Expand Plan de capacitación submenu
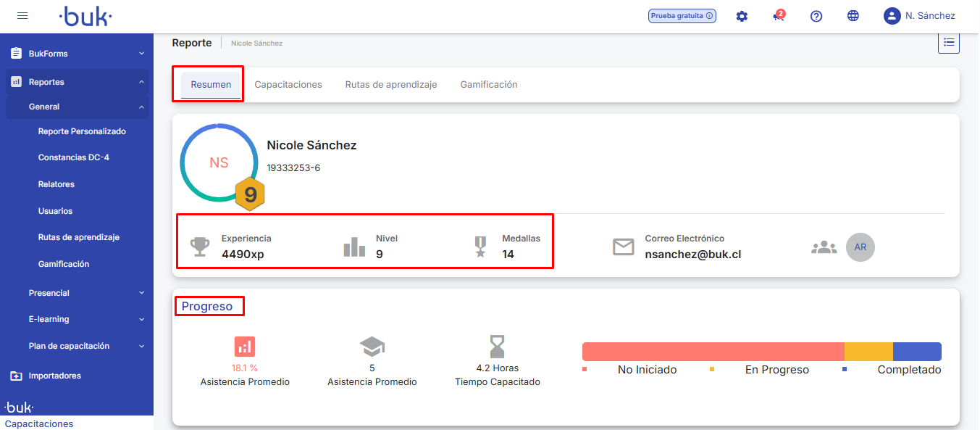 pos(85,346)
